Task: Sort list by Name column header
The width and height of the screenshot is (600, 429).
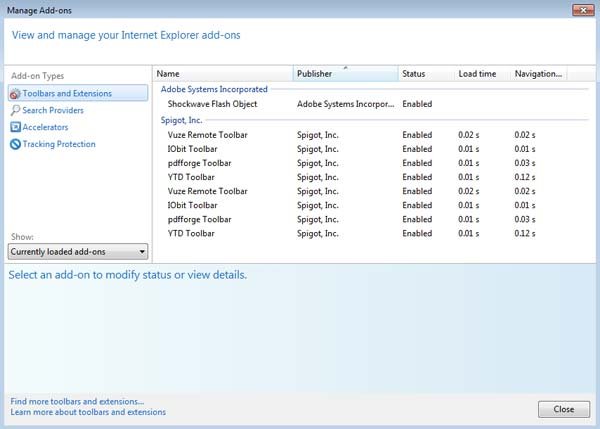Action: [224, 73]
